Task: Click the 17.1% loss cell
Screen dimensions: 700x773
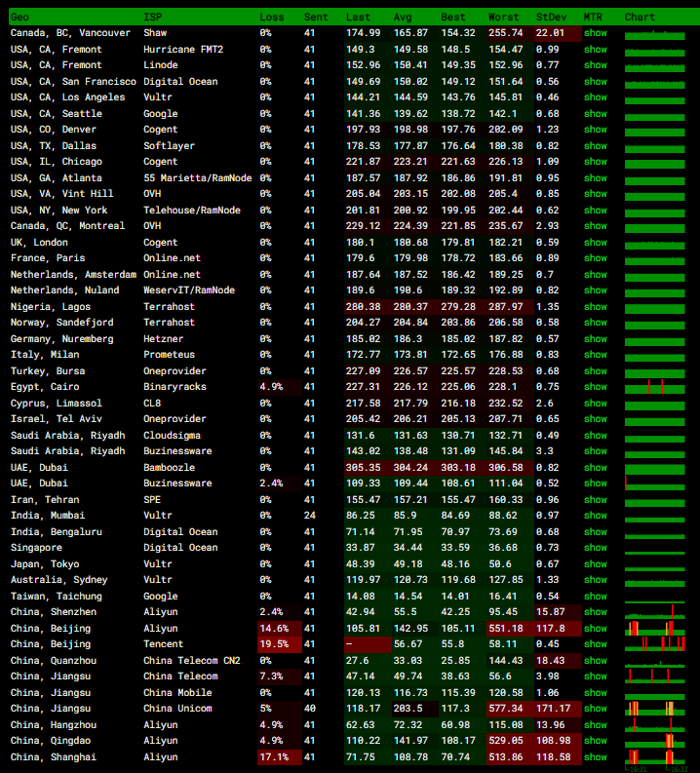Action: click(280, 757)
